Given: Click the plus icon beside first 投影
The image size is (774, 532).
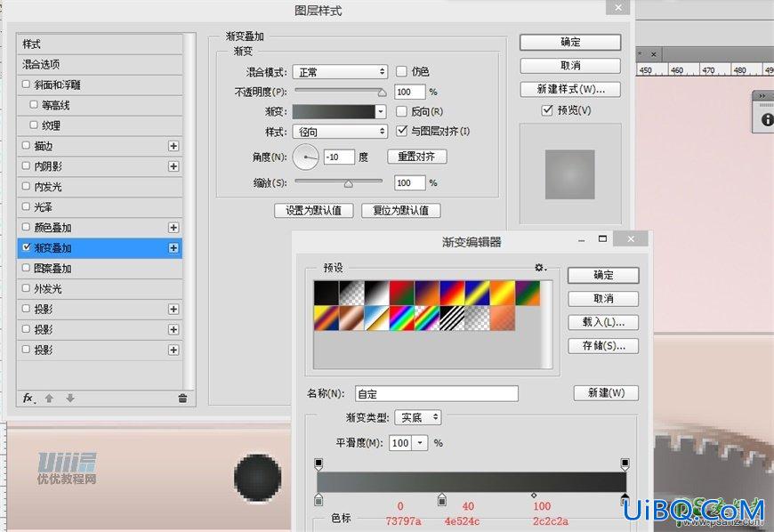Looking at the screenshot, I should point(173,310).
